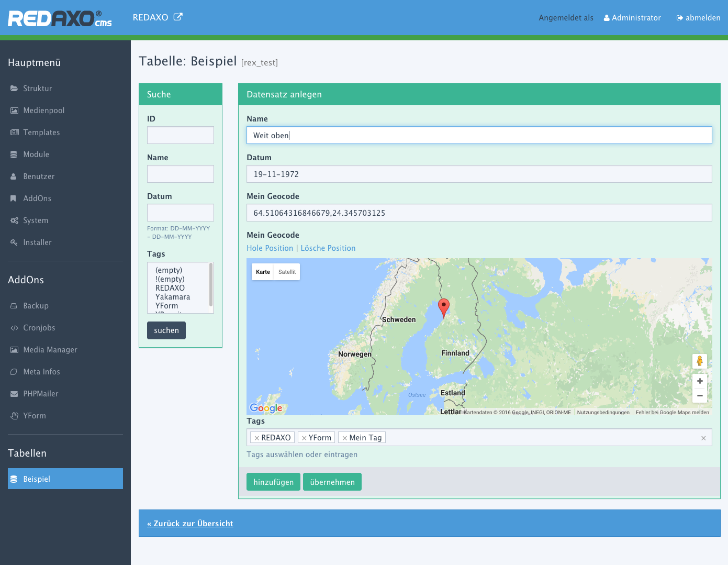Viewport: 728px width, 565px height.
Task: Click the AddOns bookmark icon
Action: 14,198
